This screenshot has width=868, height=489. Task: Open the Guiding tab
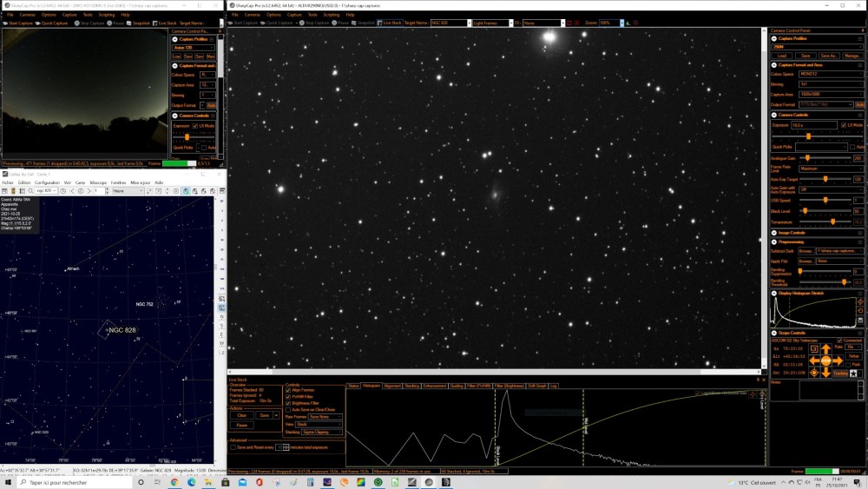pyautogui.click(x=457, y=386)
